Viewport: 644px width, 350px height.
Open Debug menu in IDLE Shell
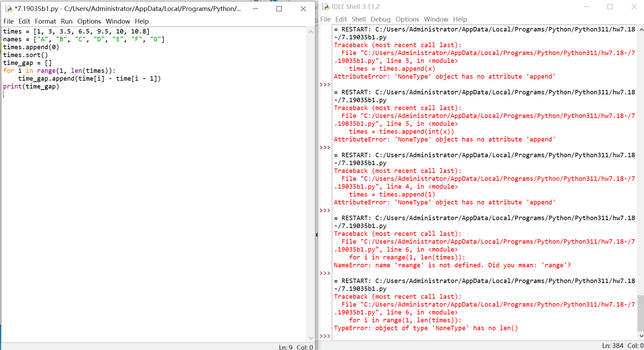(x=381, y=19)
